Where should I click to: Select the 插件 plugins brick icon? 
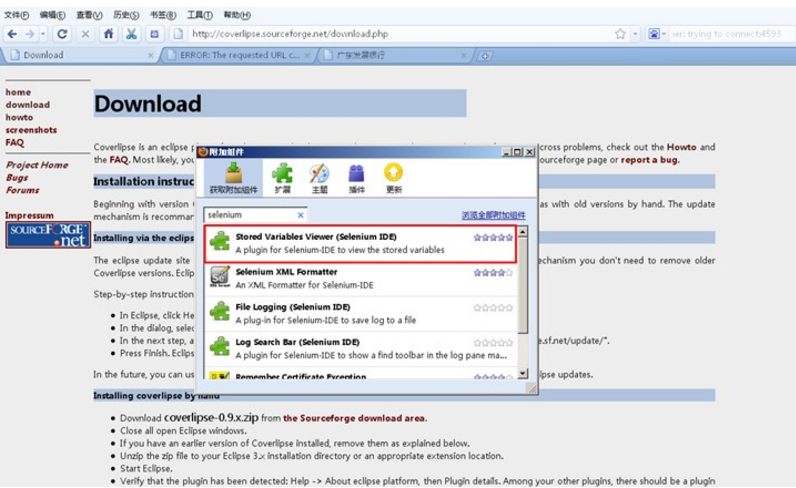[x=356, y=178]
